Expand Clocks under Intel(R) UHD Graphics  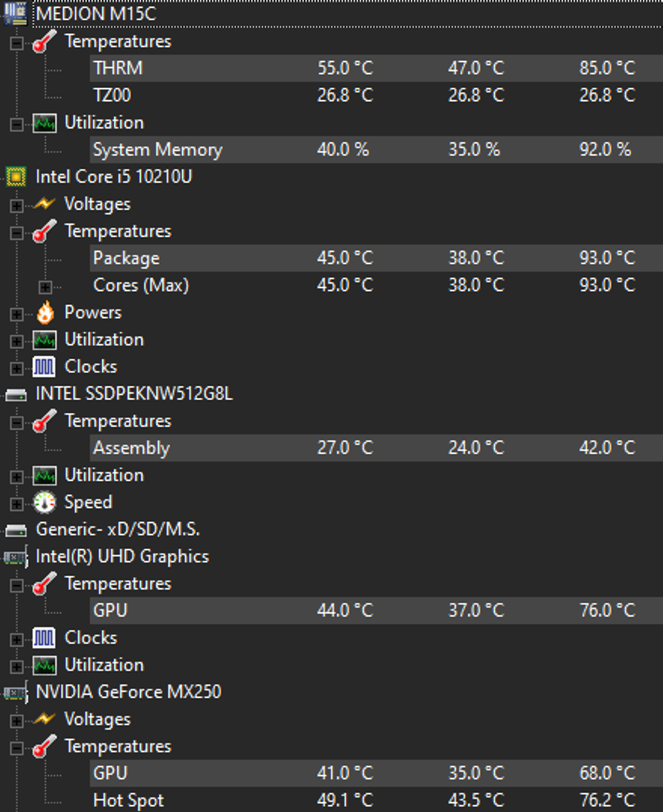pyautogui.click(x=16, y=640)
